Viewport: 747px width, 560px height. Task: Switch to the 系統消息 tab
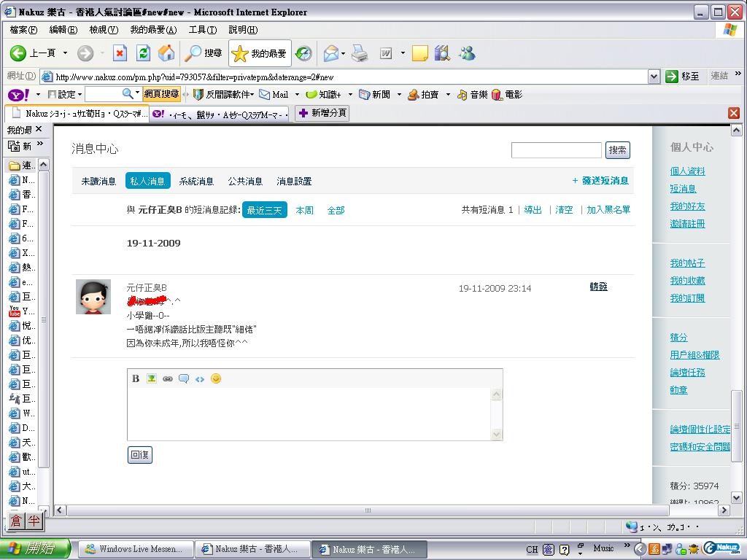coord(196,181)
